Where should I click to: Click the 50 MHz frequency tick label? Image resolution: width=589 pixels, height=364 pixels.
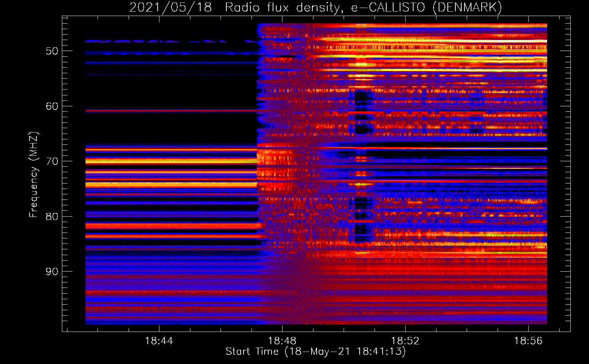pyautogui.click(x=52, y=51)
